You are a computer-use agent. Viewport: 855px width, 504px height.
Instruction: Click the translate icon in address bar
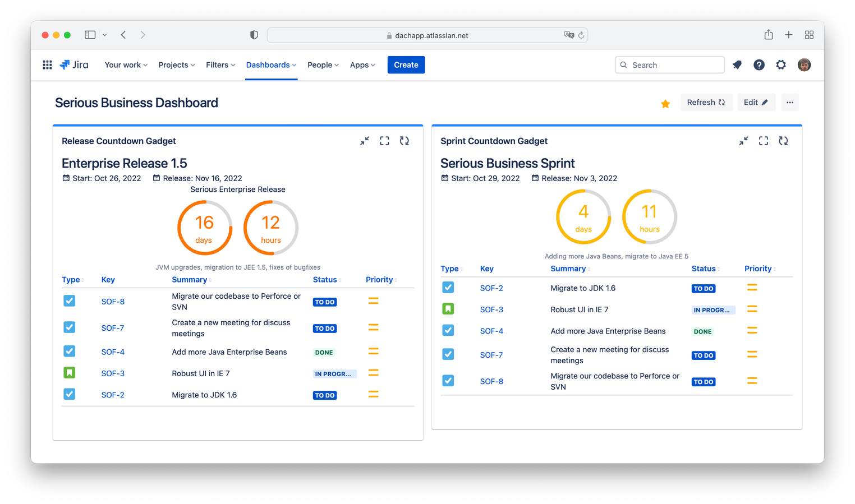[x=569, y=35]
